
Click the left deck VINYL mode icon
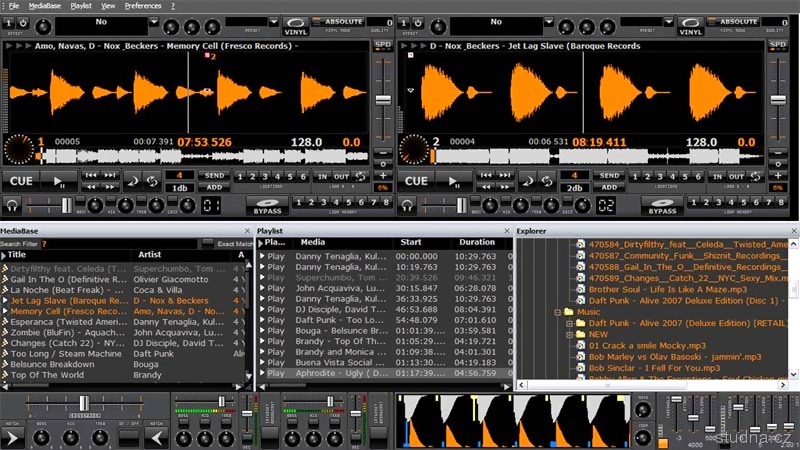point(296,22)
